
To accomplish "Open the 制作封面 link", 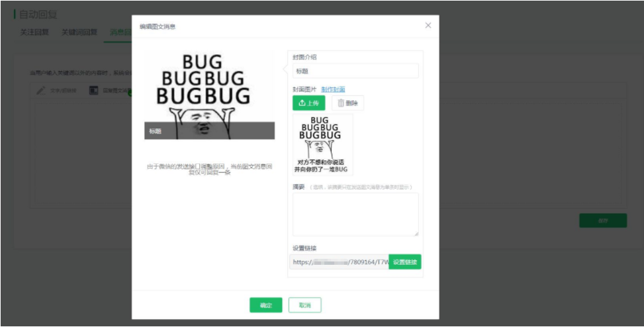I will point(333,89).
